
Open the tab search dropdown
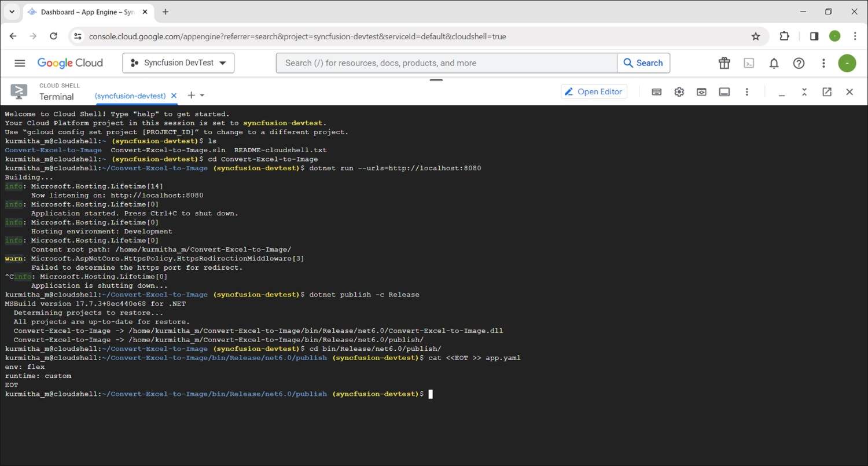click(x=12, y=12)
